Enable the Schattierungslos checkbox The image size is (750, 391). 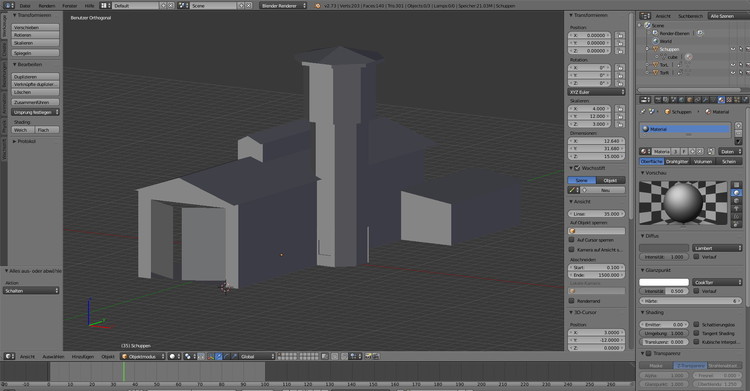[696, 324]
